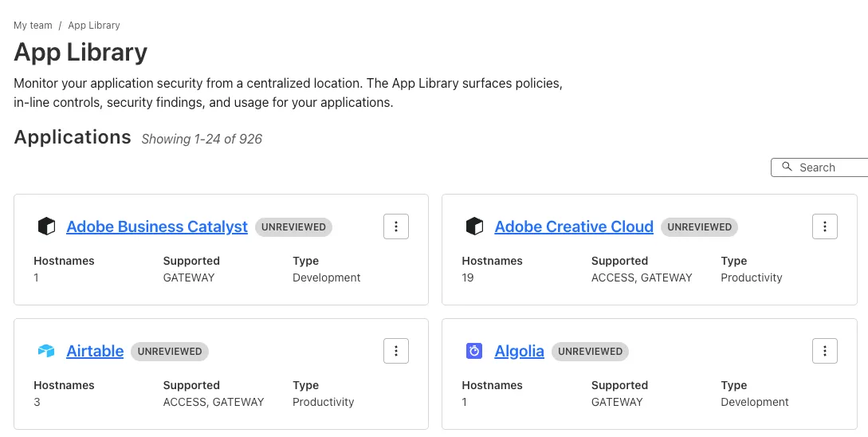Click the Adobe Creative Cloud cube icon
The width and height of the screenshot is (868, 437).
coord(475,226)
